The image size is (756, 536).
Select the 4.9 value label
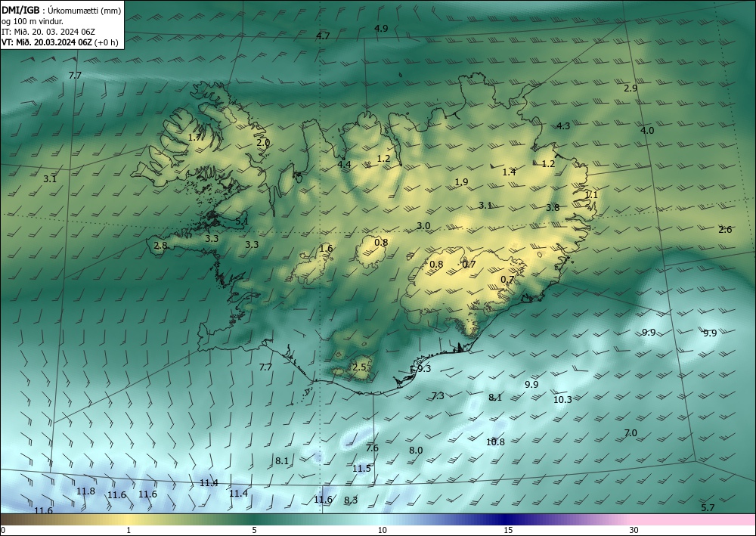[381, 29]
